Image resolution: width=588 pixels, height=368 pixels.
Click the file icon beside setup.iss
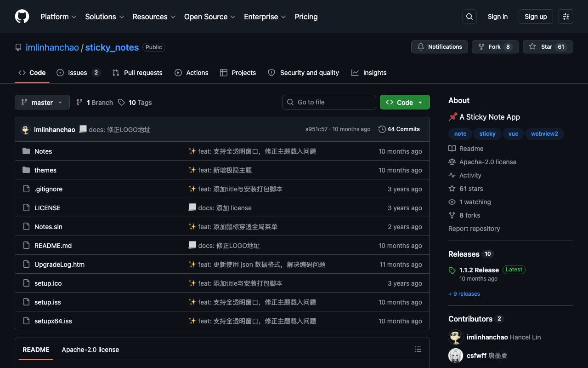click(x=26, y=302)
